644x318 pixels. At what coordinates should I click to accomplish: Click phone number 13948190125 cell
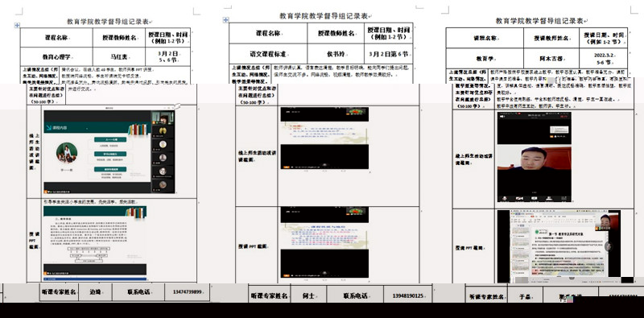pos(407,295)
